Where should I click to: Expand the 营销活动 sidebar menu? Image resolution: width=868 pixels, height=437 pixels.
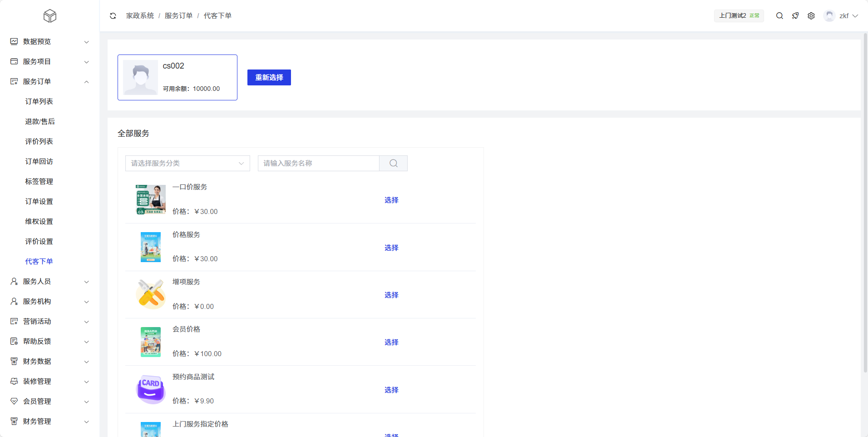50,321
